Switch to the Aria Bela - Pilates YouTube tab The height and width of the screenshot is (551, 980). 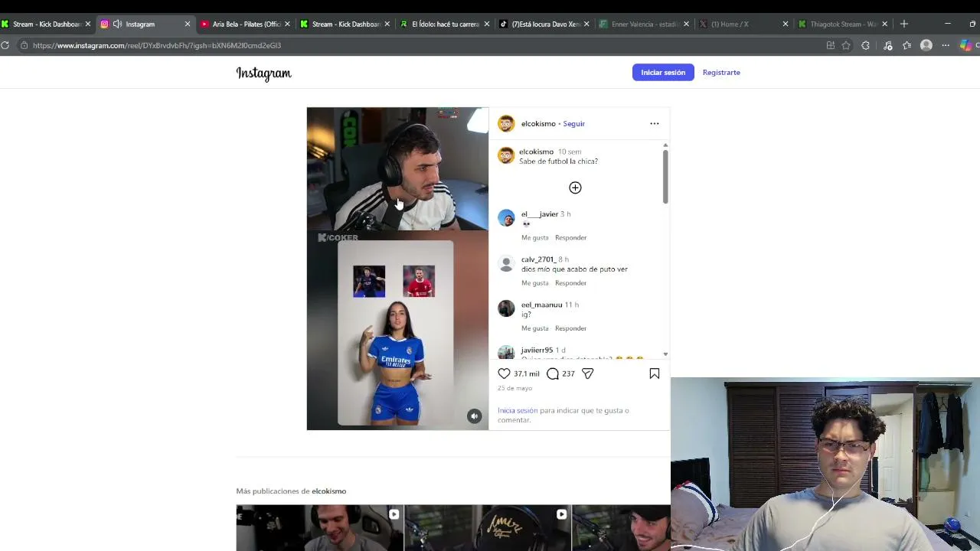(x=247, y=24)
